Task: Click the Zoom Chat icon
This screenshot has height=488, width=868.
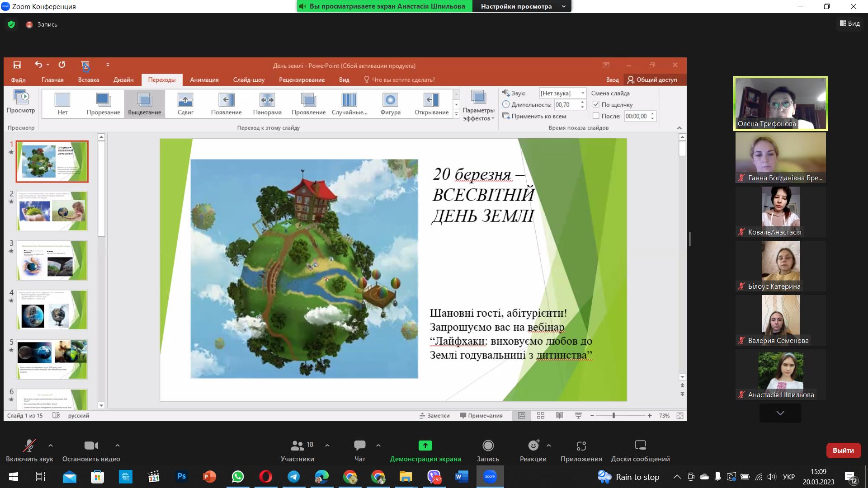Action: pyautogui.click(x=360, y=446)
